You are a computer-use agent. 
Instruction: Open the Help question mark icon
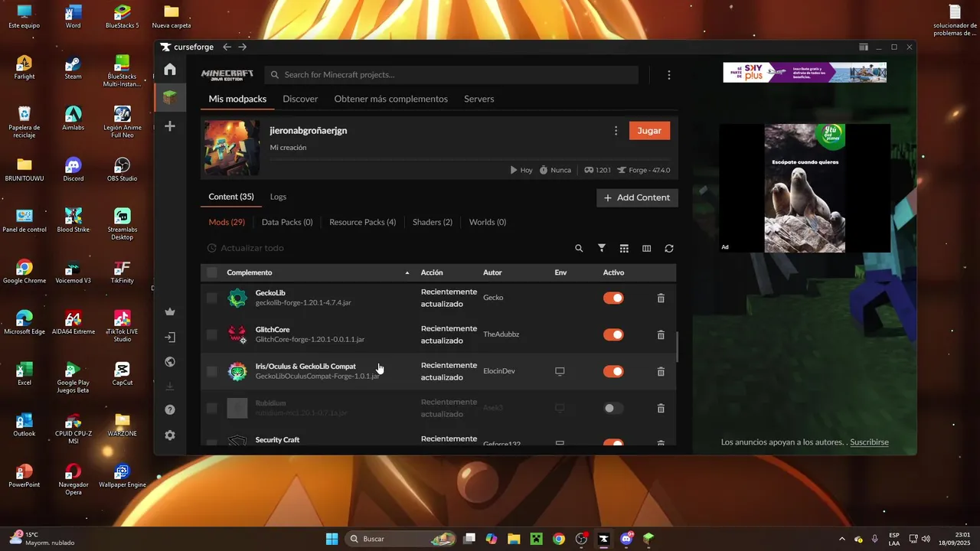click(170, 410)
